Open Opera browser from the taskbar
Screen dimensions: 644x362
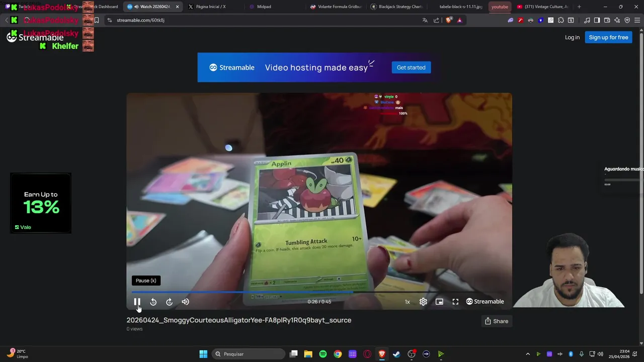tap(367, 354)
